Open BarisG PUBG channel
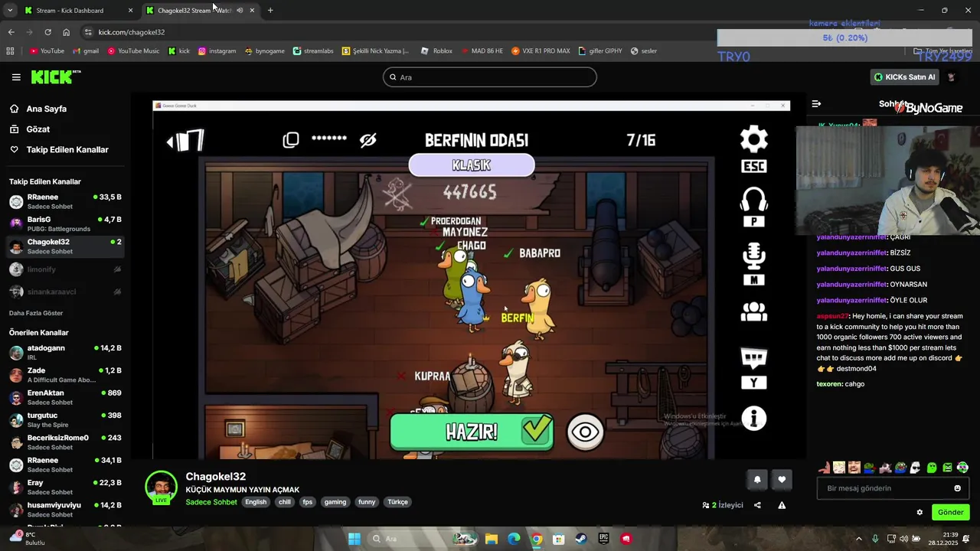The image size is (980, 551). [x=65, y=224]
